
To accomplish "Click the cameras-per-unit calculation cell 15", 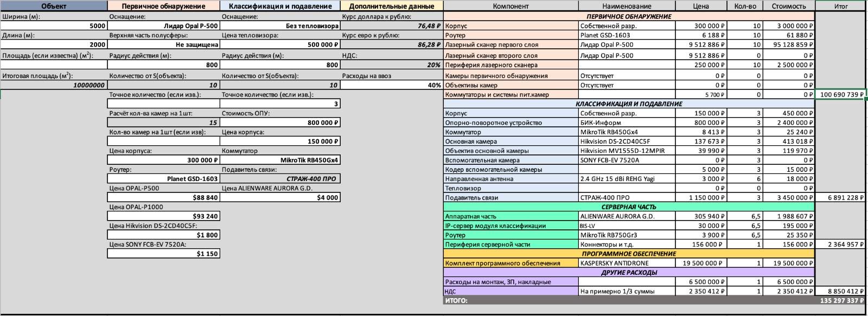I will 164,122.
